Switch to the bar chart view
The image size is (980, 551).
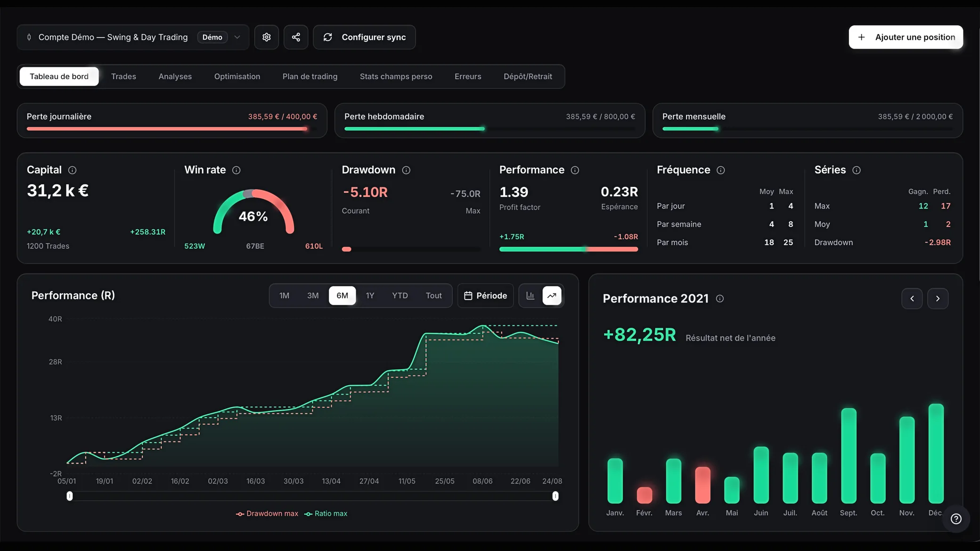[531, 296]
